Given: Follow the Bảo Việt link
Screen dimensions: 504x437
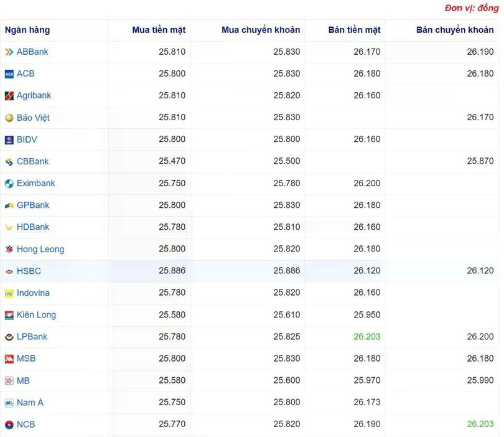Looking at the screenshot, I should click(x=33, y=118).
